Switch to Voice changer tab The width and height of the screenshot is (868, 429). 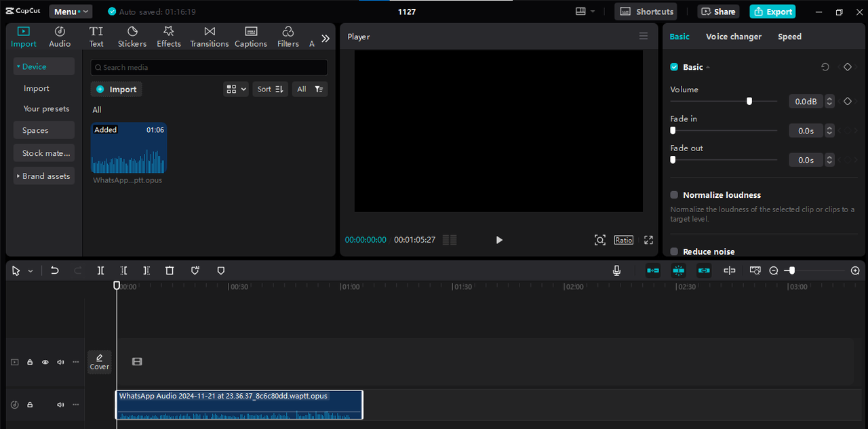coord(734,37)
